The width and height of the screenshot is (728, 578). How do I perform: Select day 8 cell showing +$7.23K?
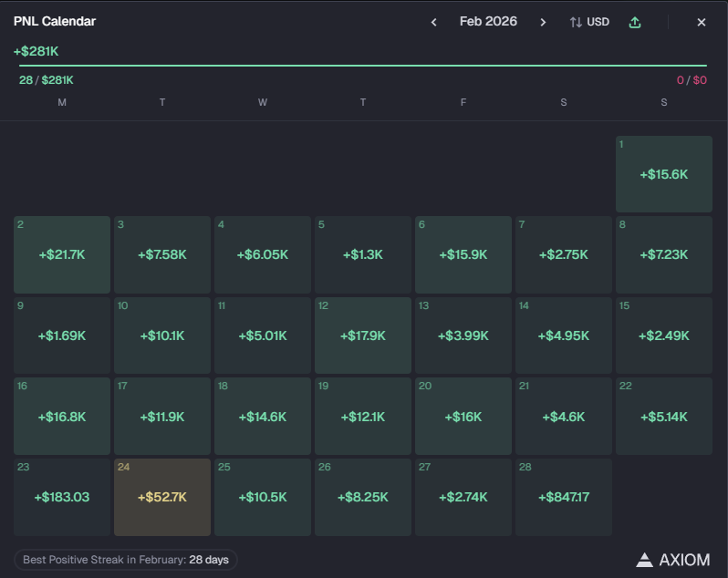664,254
